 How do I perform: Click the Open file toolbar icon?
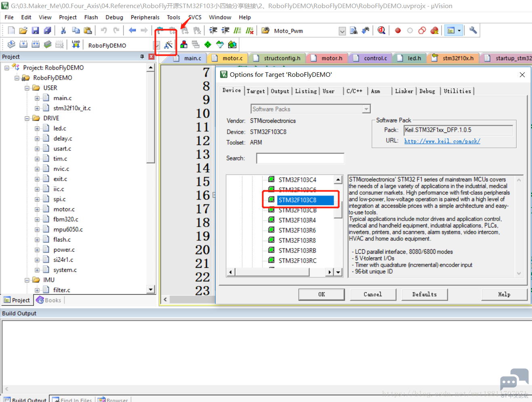click(23, 30)
